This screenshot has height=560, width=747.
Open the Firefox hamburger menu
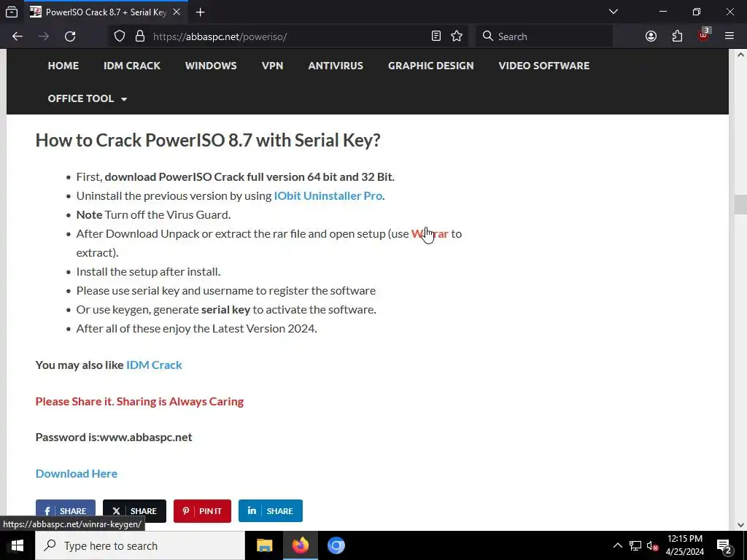(x=729, y=36)
